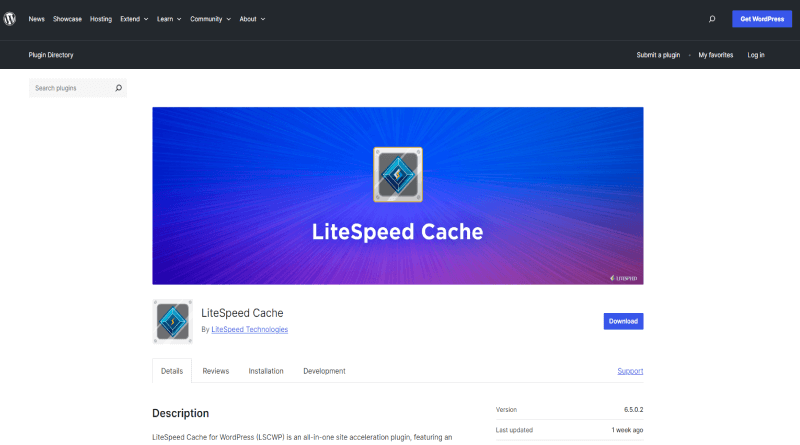Click the 'Version' label
The height and width of the screenshot is (445, 800).
[506, 410]
